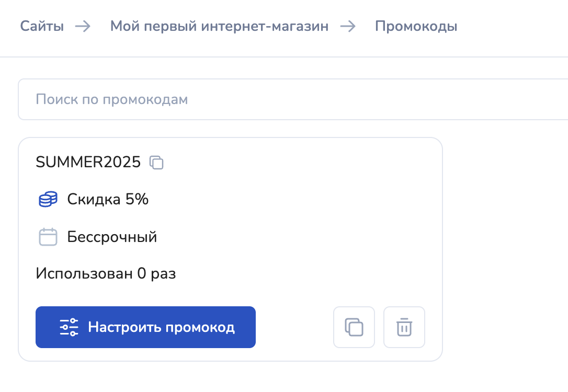Focus the Поиск по промокодам field

[x=293, y=99]
